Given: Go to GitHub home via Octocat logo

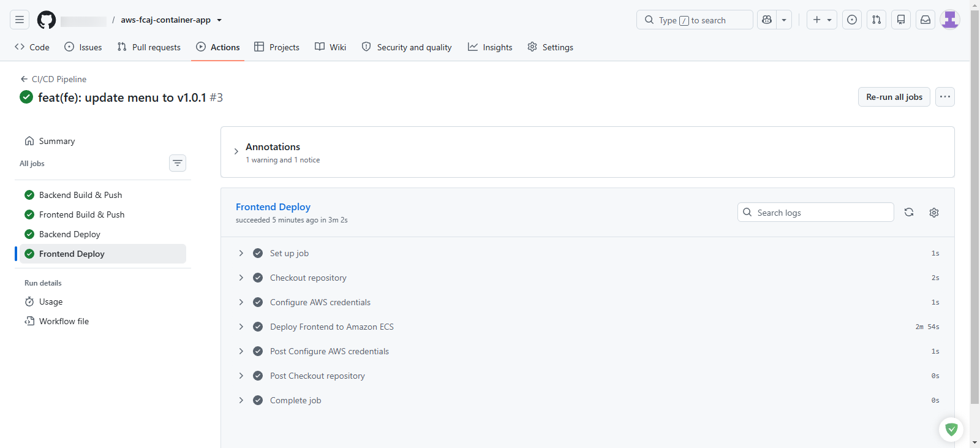Looking at the screenshot, I should 47,20.
